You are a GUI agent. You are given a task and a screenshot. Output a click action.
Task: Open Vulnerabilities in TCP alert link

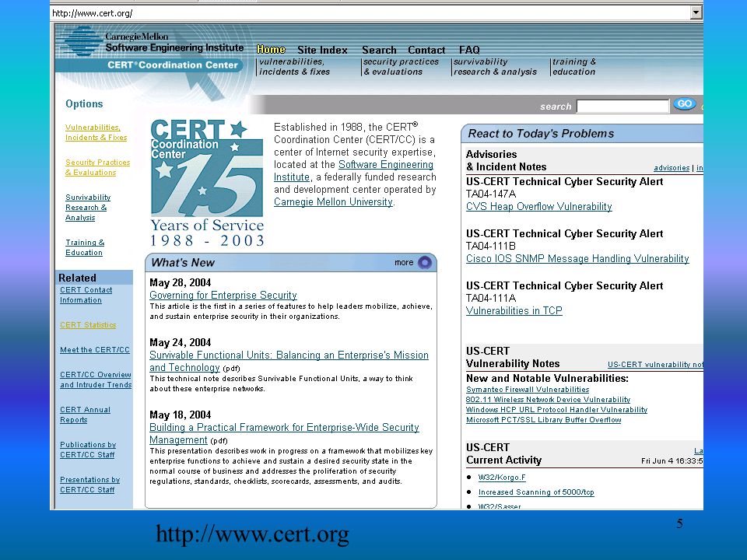click(x=514, y=310)
